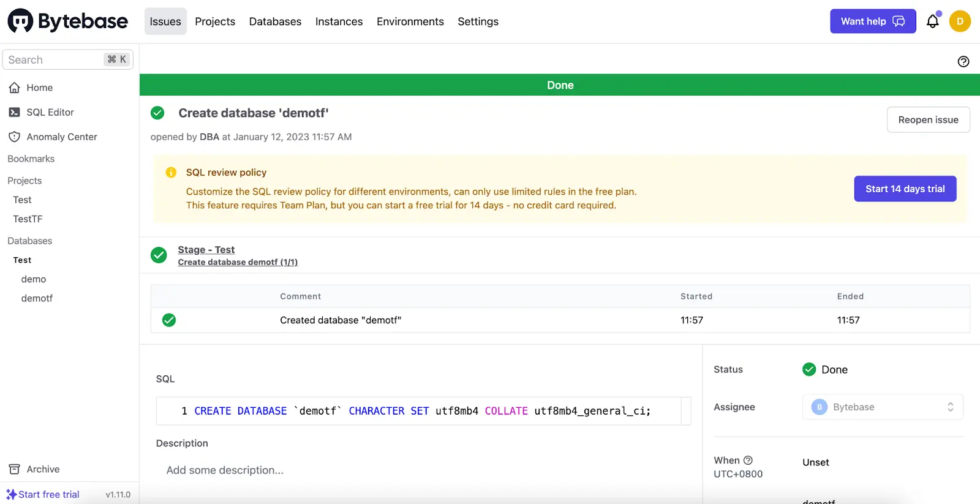
Task: Go to Projects in top navigation
Action: [215, 21]
